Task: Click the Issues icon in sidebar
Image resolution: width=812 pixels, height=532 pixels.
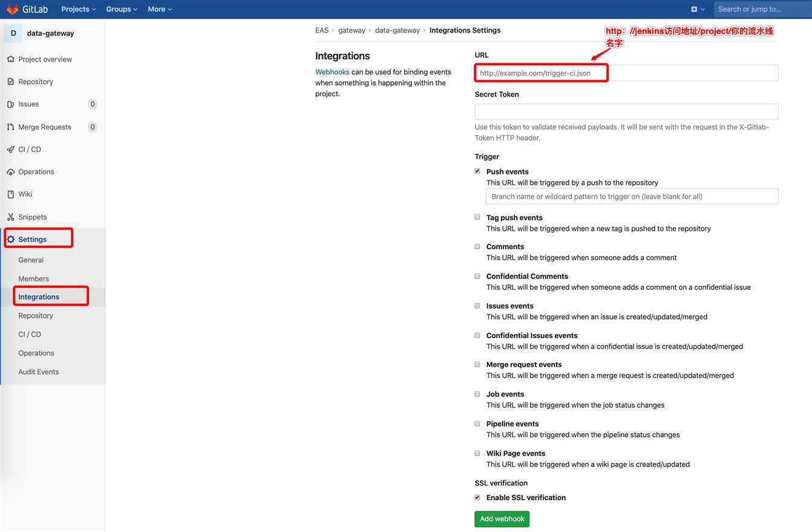Action: [x=10, y=104]
